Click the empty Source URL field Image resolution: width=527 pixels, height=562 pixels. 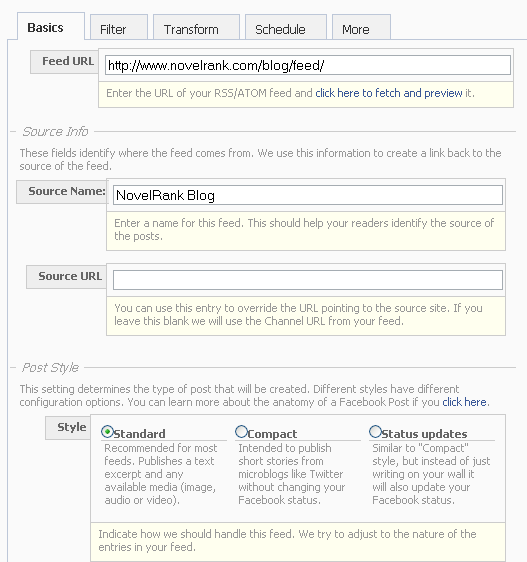[308, 280]
